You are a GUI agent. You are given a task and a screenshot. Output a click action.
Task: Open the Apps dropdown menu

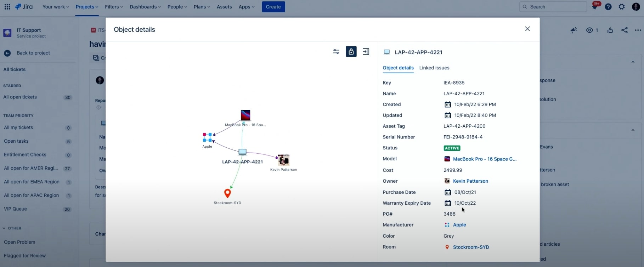(247, 7)
